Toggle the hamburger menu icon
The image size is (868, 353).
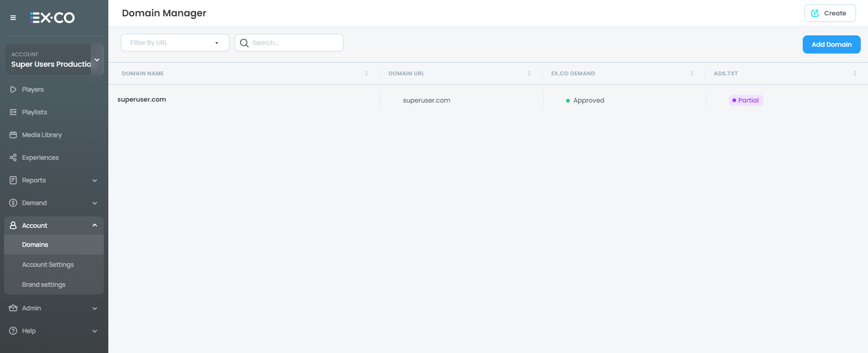13,18
